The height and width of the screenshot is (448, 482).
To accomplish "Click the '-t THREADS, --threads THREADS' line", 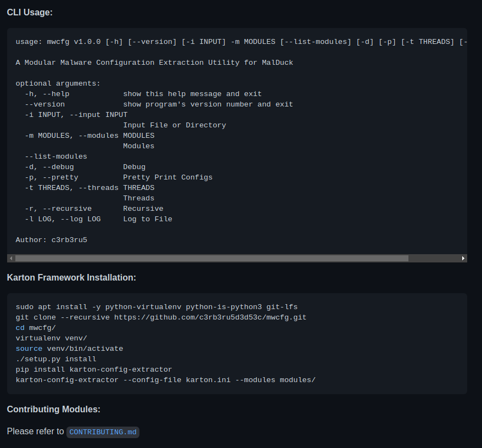I will [90, 188].
